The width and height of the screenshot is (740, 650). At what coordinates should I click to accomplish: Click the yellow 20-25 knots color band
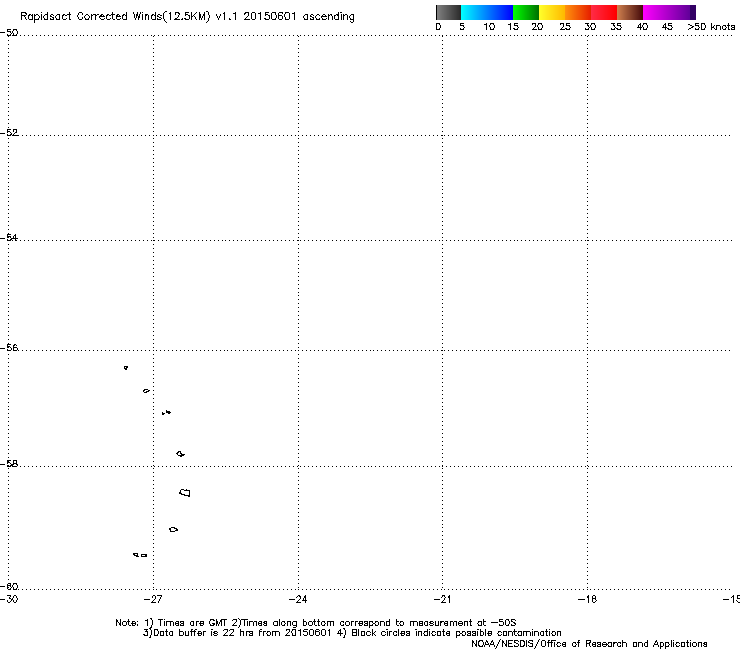(x=552, y=12)
